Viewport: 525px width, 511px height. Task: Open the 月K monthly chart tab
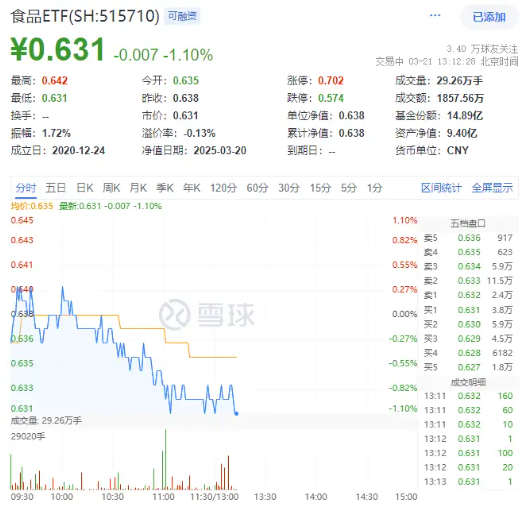(x=138, y=188)
